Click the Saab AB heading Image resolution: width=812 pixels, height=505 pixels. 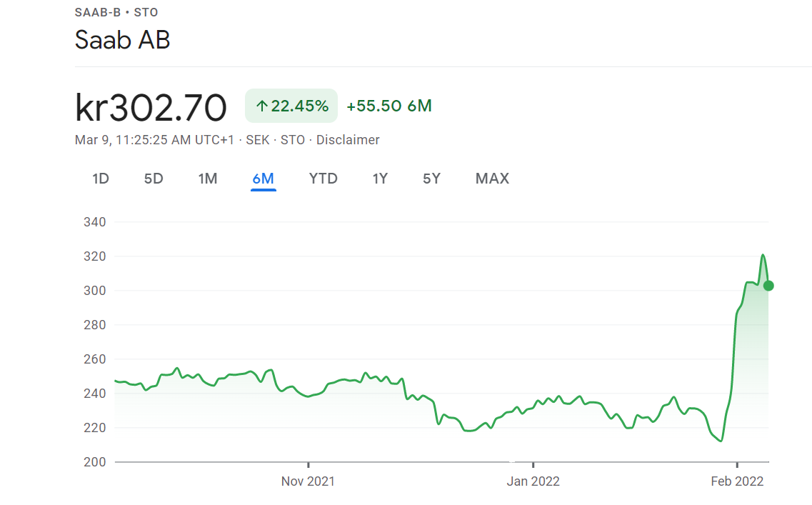122,40
